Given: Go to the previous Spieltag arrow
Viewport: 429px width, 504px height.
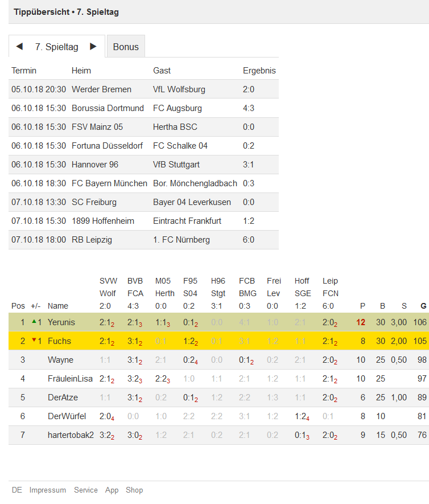Looking at the screenshot, I should (19, 47).
